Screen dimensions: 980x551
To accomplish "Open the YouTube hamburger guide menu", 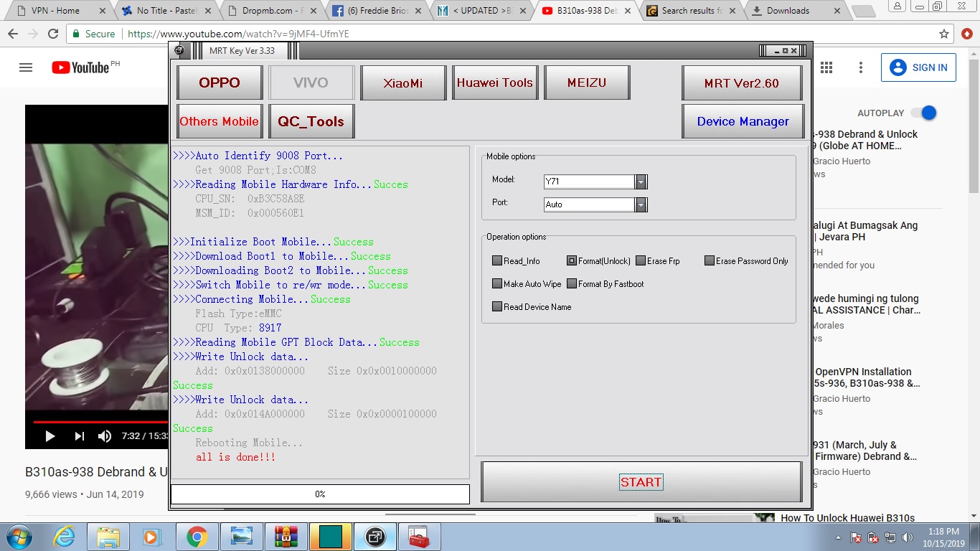I will click(26, 67).
